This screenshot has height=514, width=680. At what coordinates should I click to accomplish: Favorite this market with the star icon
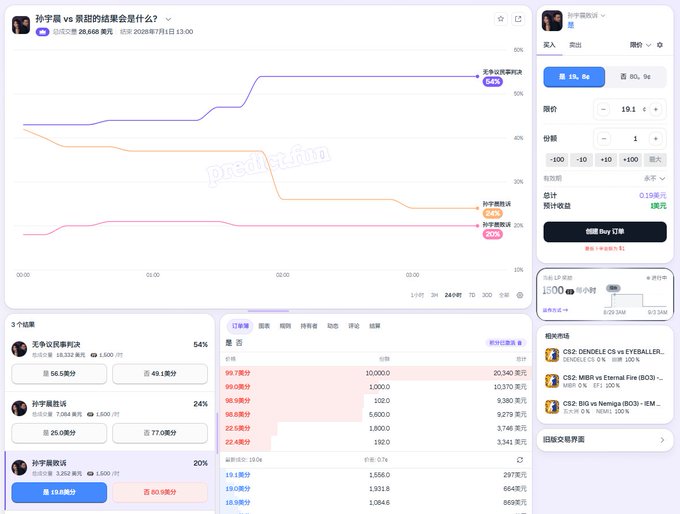click(x=501, y=19)
